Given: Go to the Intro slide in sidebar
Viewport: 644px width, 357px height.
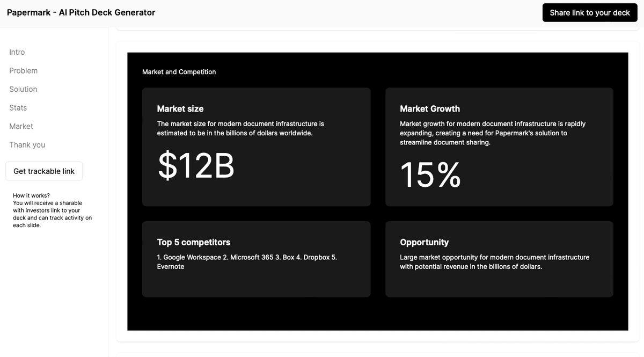Looking at the screenshot, I should pos(17,52).
